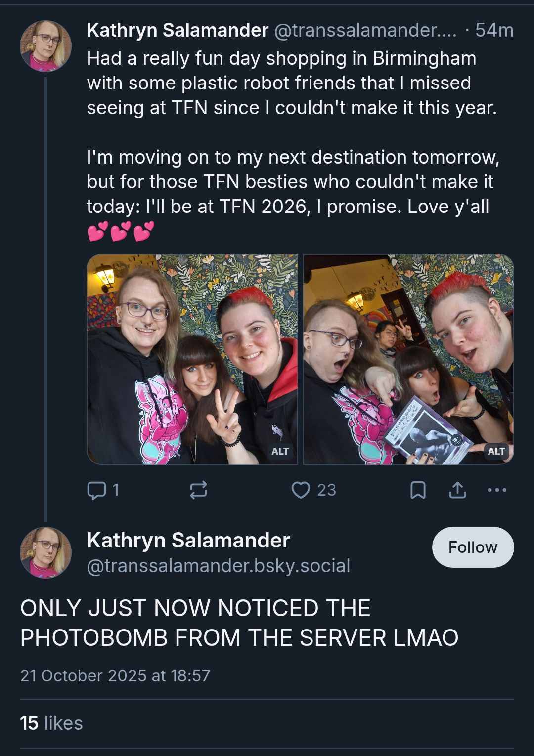Open the 54m timestamp link
The width and height of the screenshot is (534, 756).
click(x=494, y=30)
